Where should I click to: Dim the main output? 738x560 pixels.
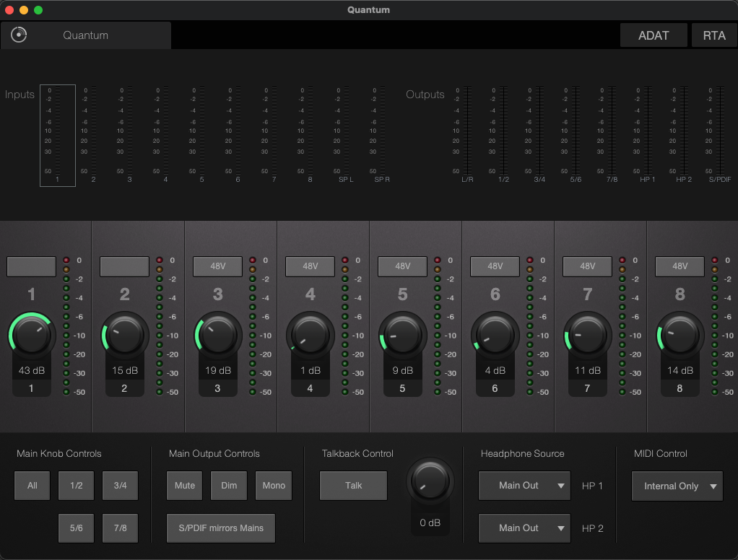229,485
